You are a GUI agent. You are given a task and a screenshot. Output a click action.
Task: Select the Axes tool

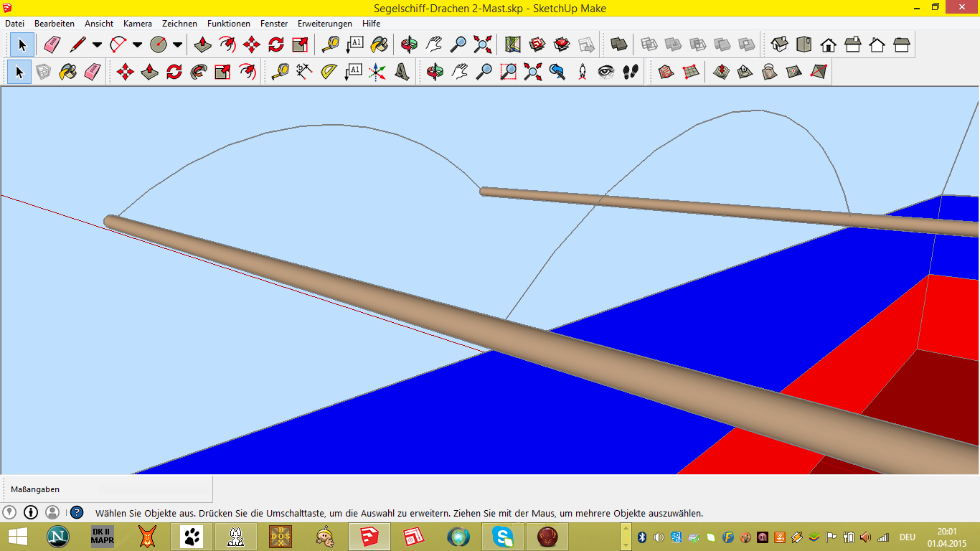tap(377, 72)
